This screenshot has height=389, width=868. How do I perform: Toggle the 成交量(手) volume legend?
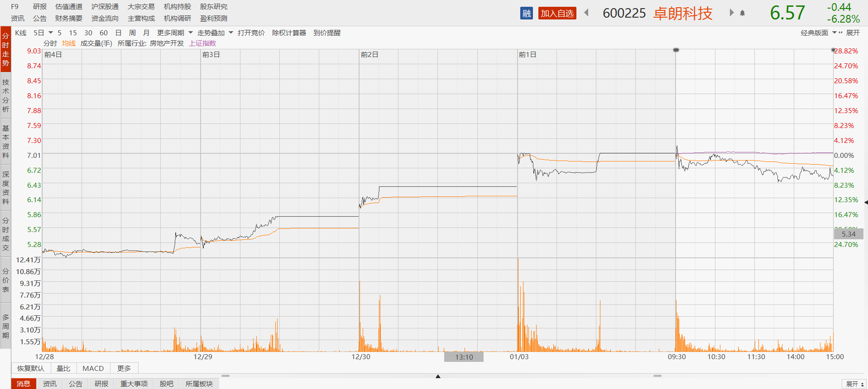coord(96,43)
